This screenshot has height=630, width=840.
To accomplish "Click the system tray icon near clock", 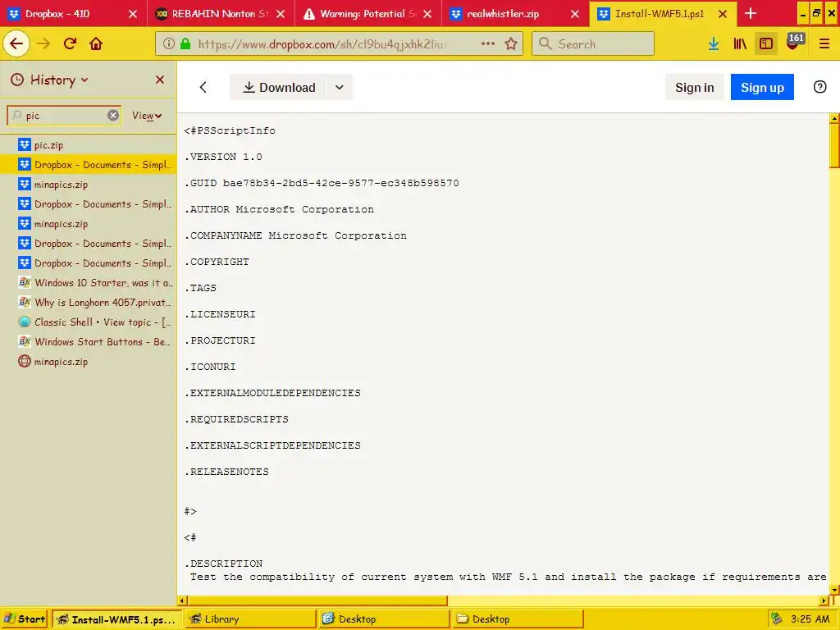I will click(776, 619).
